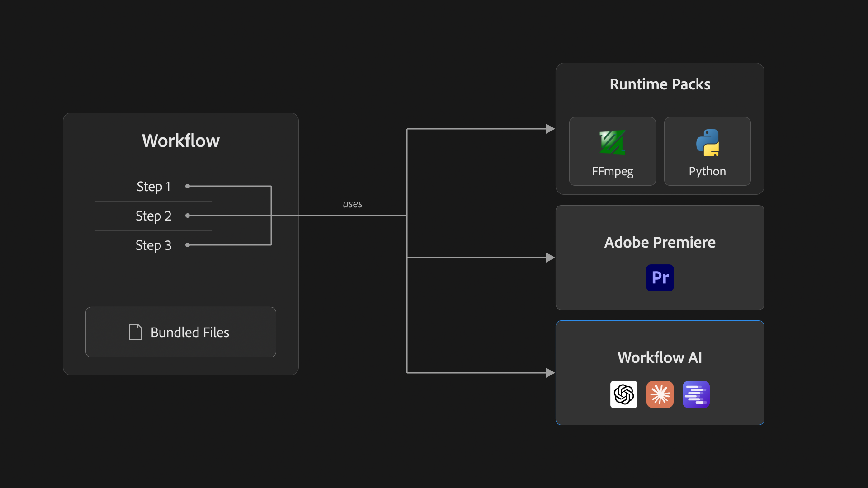The height and width of the screenshot is (488, 868).
Task: Click the Adobe Premiere heading
Action: tap(660, 242)
